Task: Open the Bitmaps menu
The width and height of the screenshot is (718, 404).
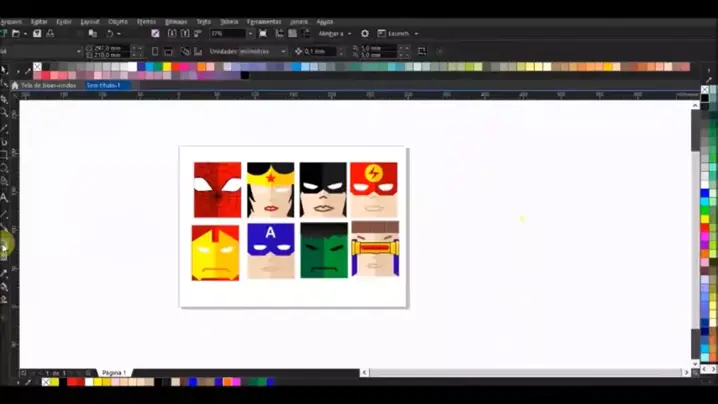Action: coord(176,22)
